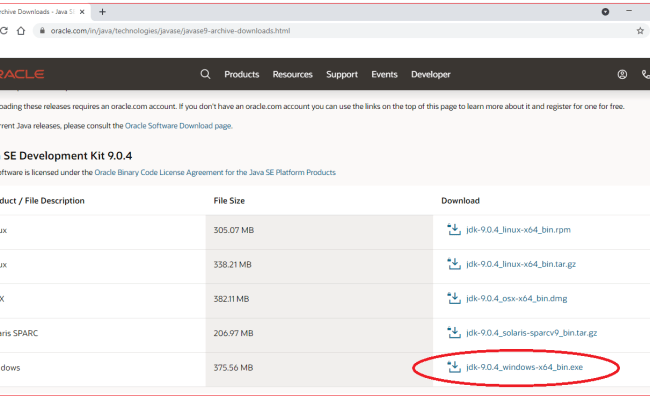Download jdk-9.0.4_solaris-sparcv9_bin.tar.gz
The height and width of the screenshot is (400, 650).
coord(531,332)
